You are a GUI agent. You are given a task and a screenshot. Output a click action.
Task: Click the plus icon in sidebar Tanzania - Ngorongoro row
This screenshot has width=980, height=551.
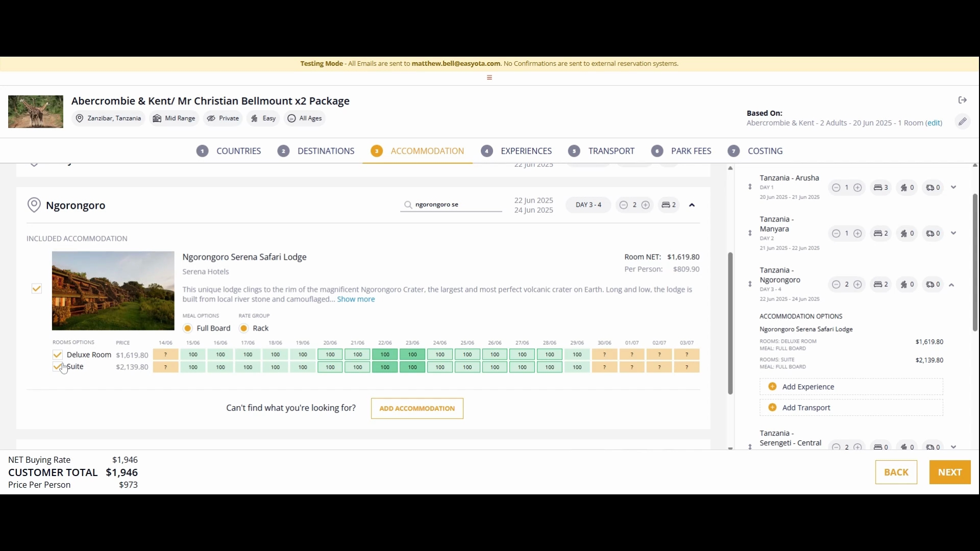click(x=858, y=285)
